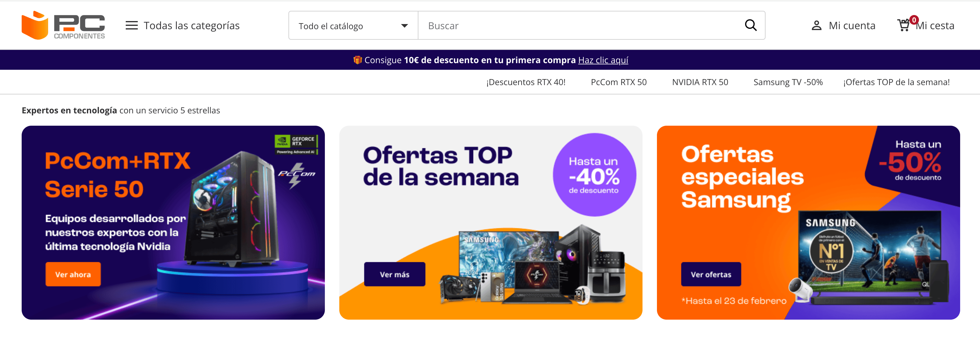Click the Ver ahora button
Image resolution: width=980 pixels, height=344 pixels.
73,274
